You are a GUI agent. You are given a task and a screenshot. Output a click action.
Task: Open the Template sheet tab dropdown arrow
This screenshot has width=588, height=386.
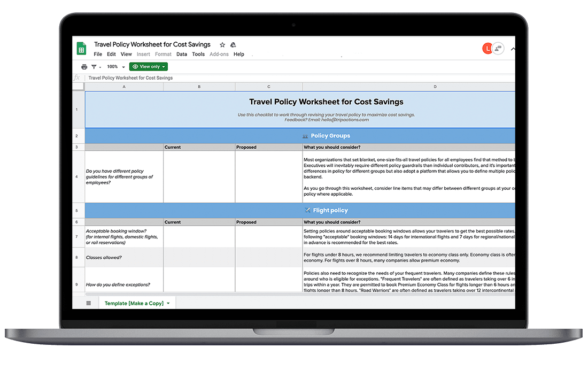pyautogui.click(x=168, y=304)
